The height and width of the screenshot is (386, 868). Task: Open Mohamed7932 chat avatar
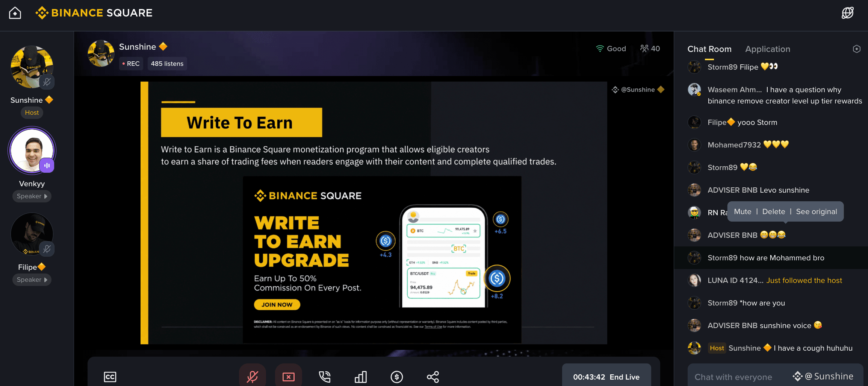tap(694, 145)
